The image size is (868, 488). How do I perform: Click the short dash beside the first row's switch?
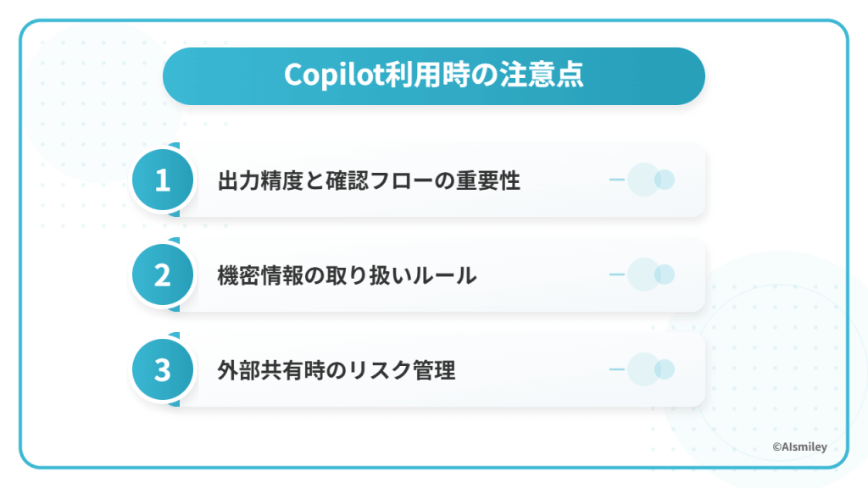click(x=616, y=180)
